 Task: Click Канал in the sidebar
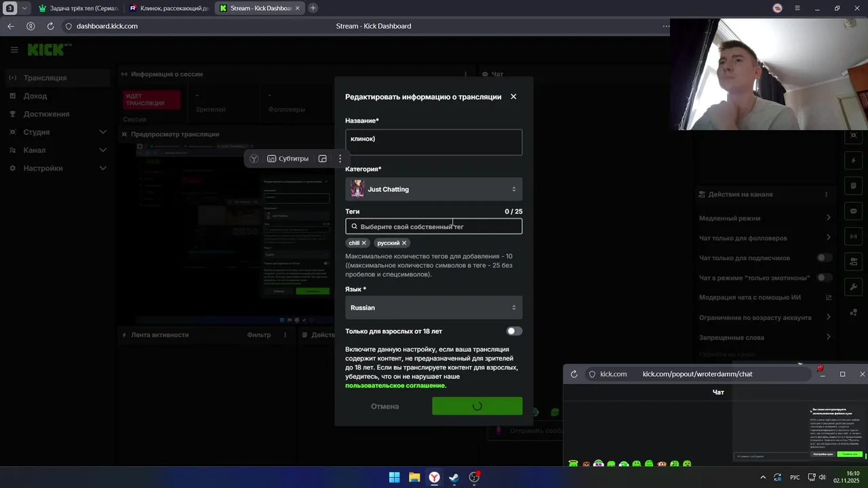pyautogui.click(x=35, y=150)
